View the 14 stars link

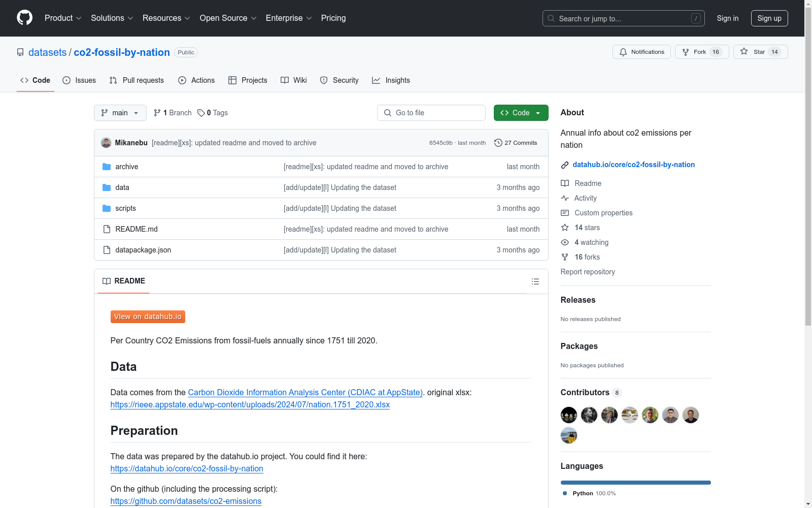(581, 228)
